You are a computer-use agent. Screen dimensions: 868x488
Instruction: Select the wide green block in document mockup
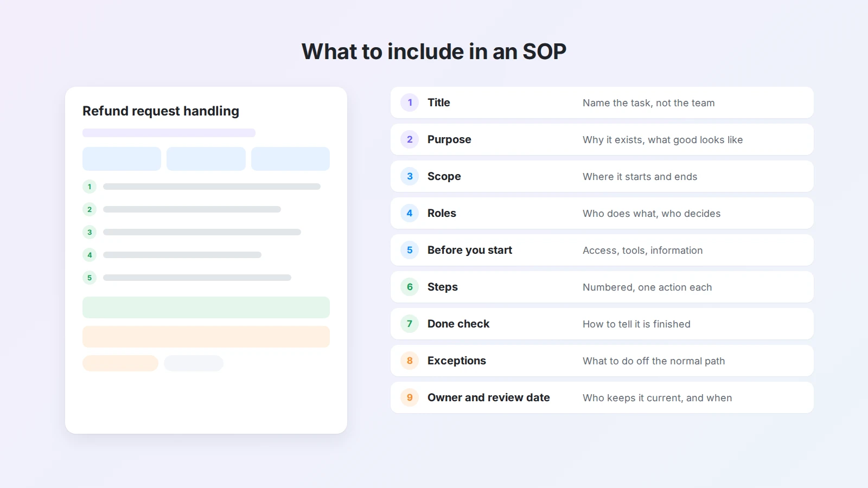click(206, 307)
